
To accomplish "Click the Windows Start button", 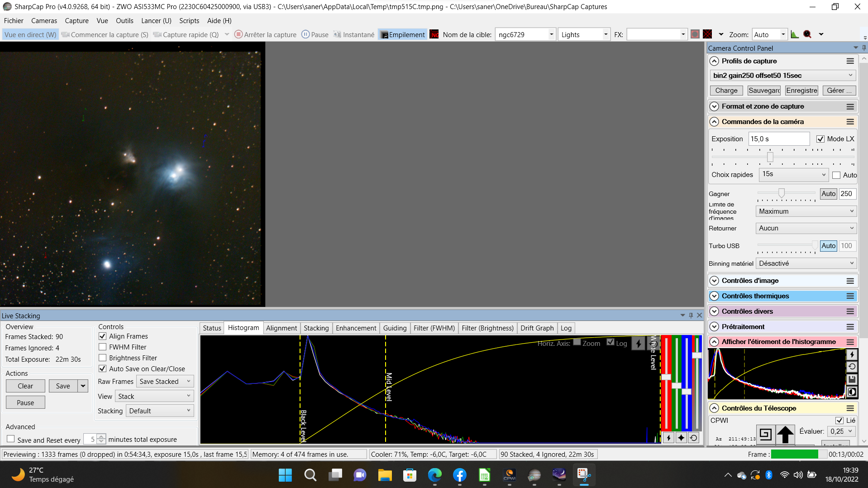I will (285, 475).
